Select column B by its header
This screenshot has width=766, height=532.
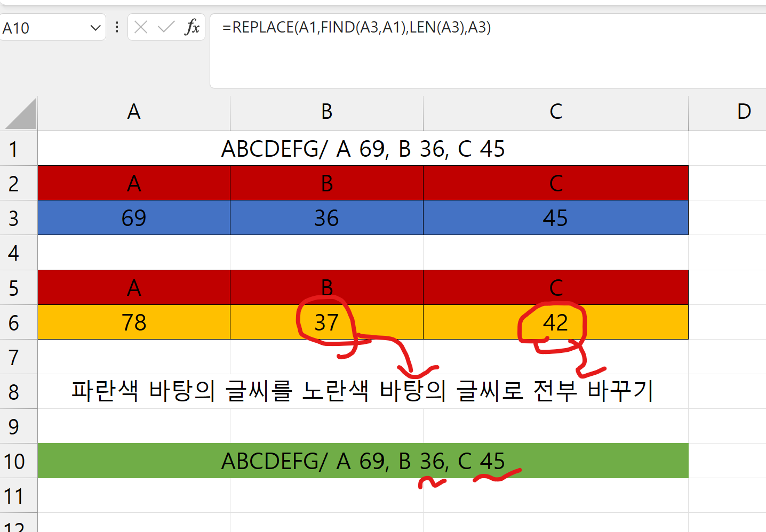[326, 112]
